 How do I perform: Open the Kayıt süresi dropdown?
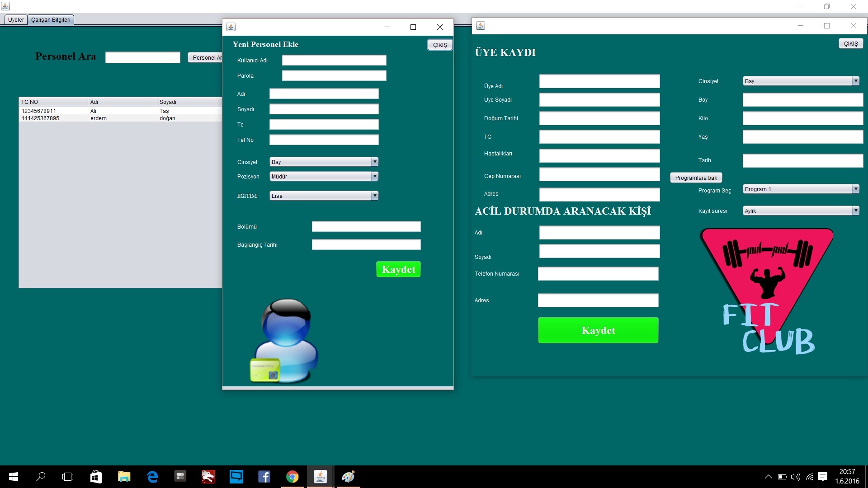801,211
